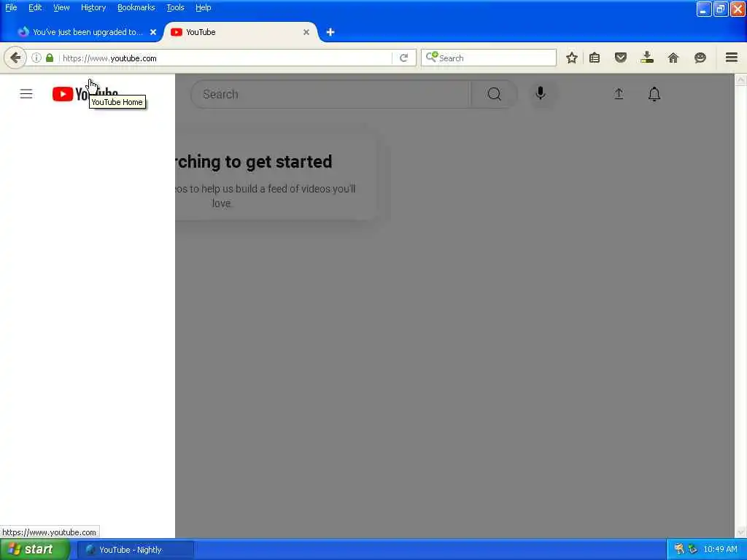Open a new tab with plus button
The width and height of the screenshot is (747, 560).
330,32
